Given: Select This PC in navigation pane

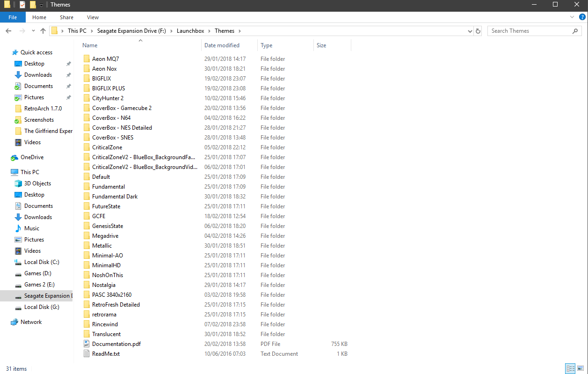Looking at the screenshot, I should point(30,172).
